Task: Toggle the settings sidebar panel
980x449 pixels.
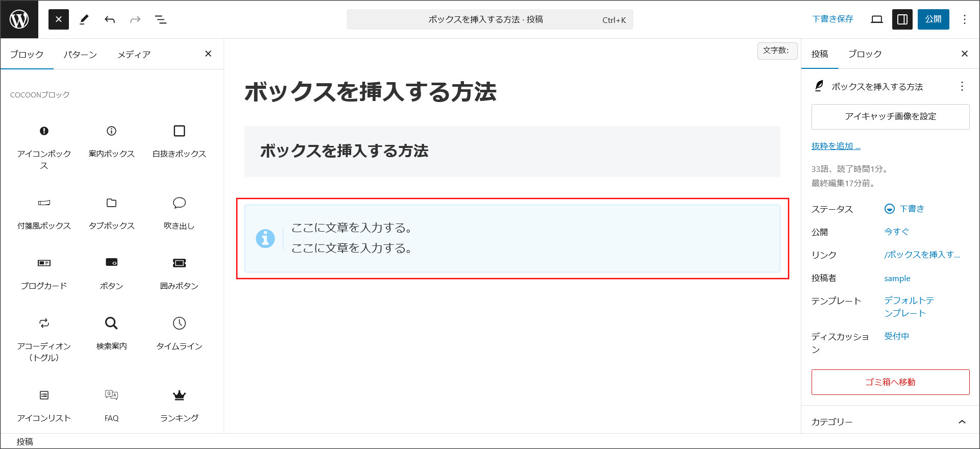Action: (902, 19)
